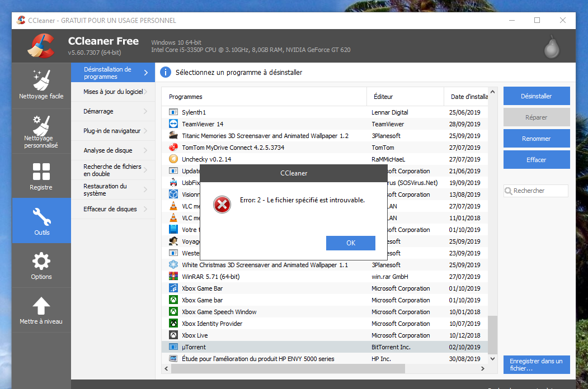Select the Unchecky v0.2.14 icon
Viewport: 588px width, 389px height.
pyautogui.click(x=173, y=159)
